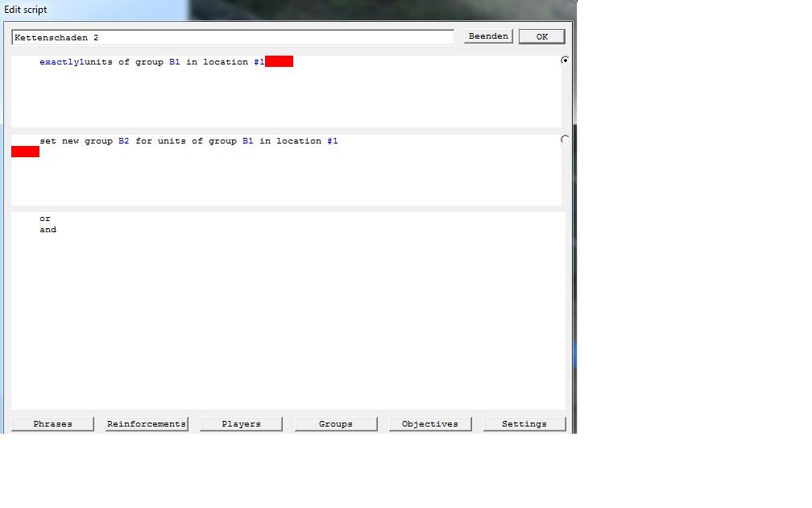812x508 pixels.
Task: Click the red block after condition location
Action: [279, 61]
